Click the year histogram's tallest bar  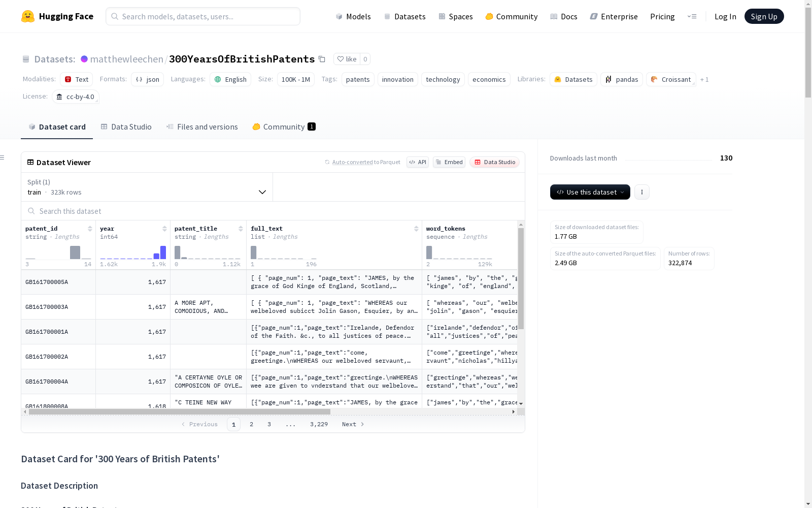(163, 252)
